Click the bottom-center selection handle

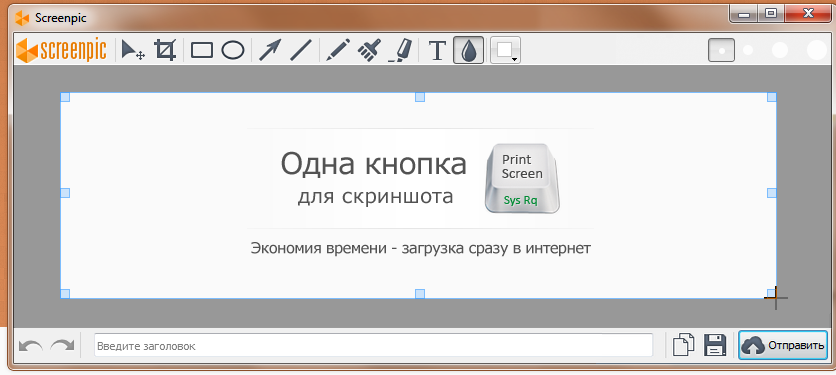coord(420,293)
